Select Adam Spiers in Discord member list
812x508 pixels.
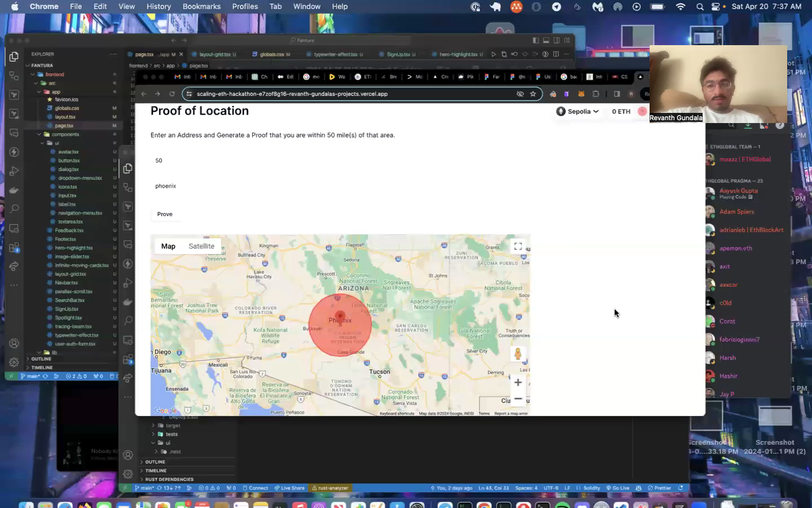[736, 212]
